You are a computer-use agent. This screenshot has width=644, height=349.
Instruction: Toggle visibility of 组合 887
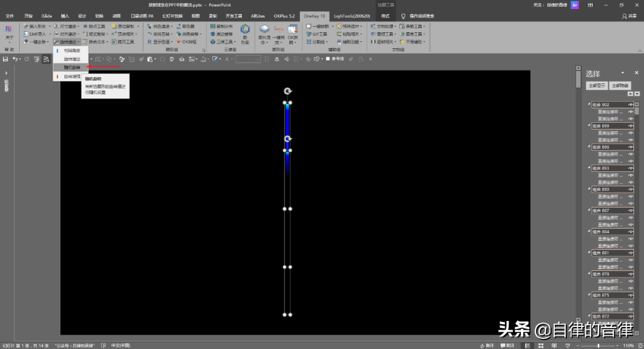point(630,211)
